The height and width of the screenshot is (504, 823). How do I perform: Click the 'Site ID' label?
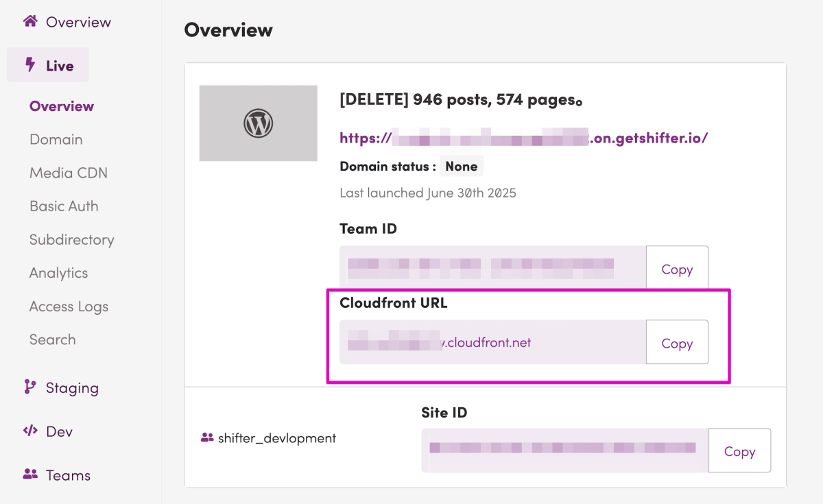(x=444, y=413)
